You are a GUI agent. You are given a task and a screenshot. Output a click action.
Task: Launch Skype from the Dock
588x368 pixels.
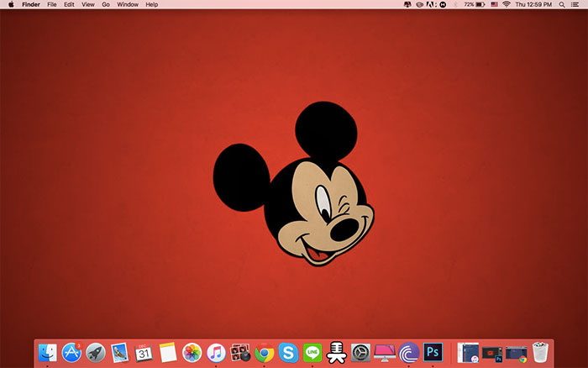[289, 353]
